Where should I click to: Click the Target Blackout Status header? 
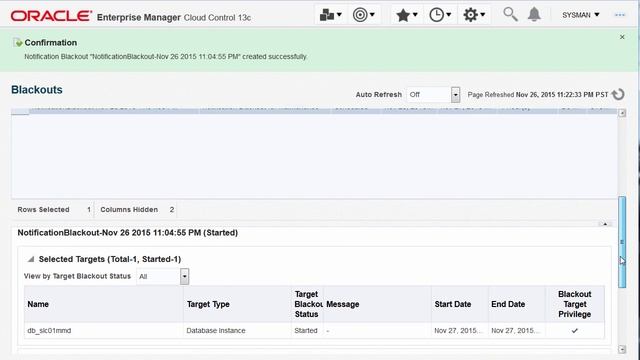pos(307,304)
